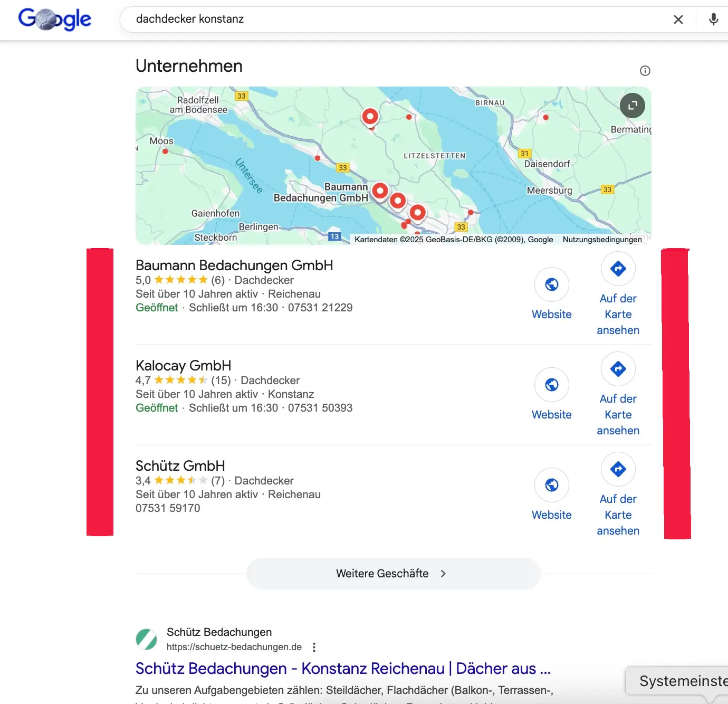Open Kalocay GmbH listing title
728x704 pixels.
coord(184,366)
